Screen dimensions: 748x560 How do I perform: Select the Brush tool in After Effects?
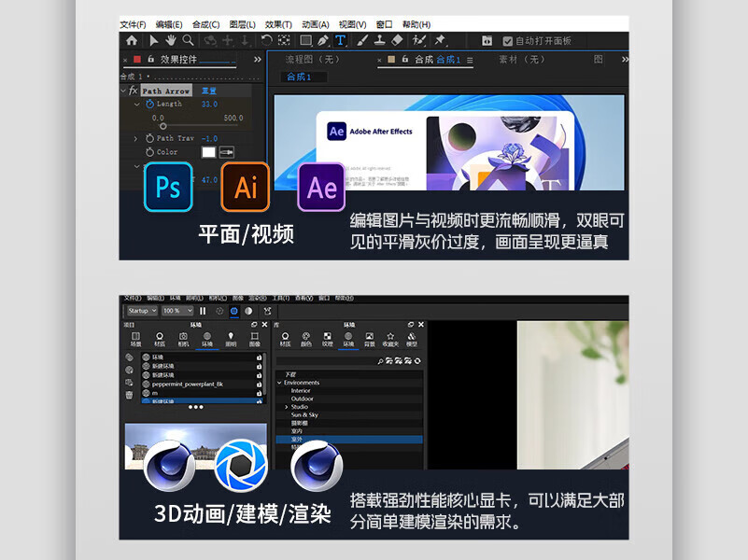(x=362, y=40)
